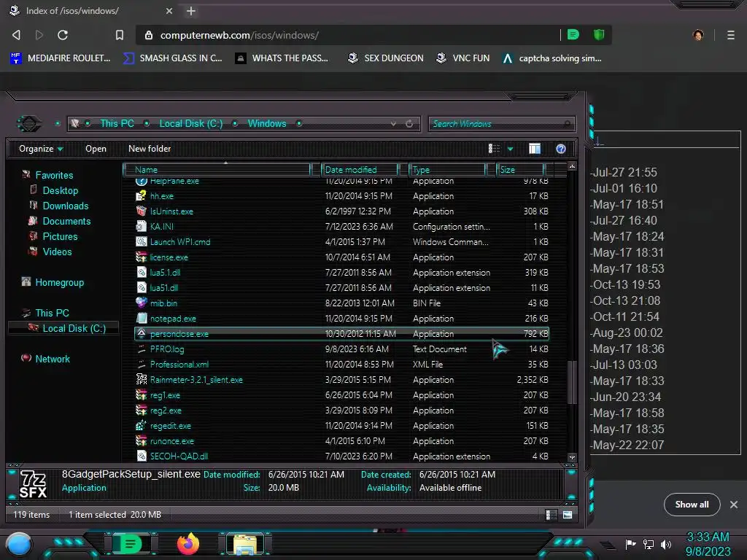Open Explorer help icon

(x=561, y=149)
